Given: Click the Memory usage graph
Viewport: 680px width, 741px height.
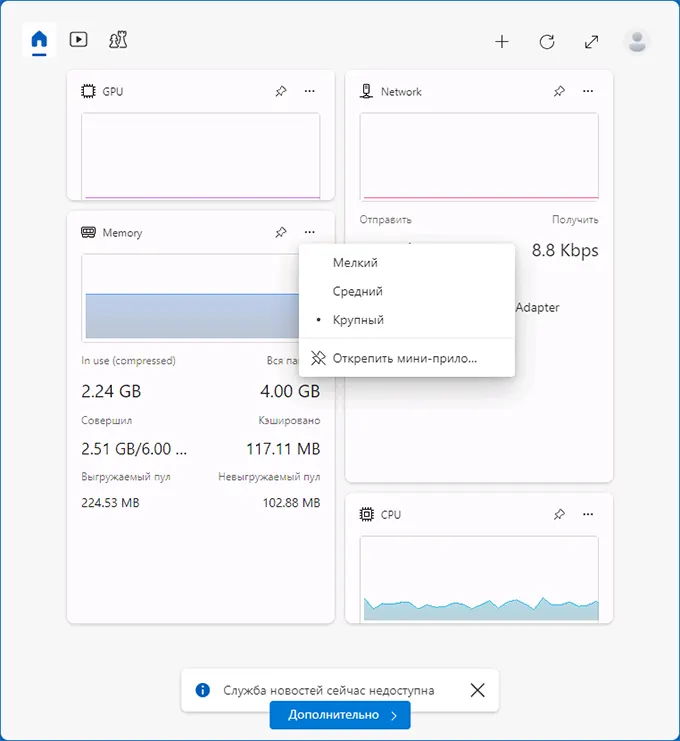Looking at the screenshot, I should point(190,297).
